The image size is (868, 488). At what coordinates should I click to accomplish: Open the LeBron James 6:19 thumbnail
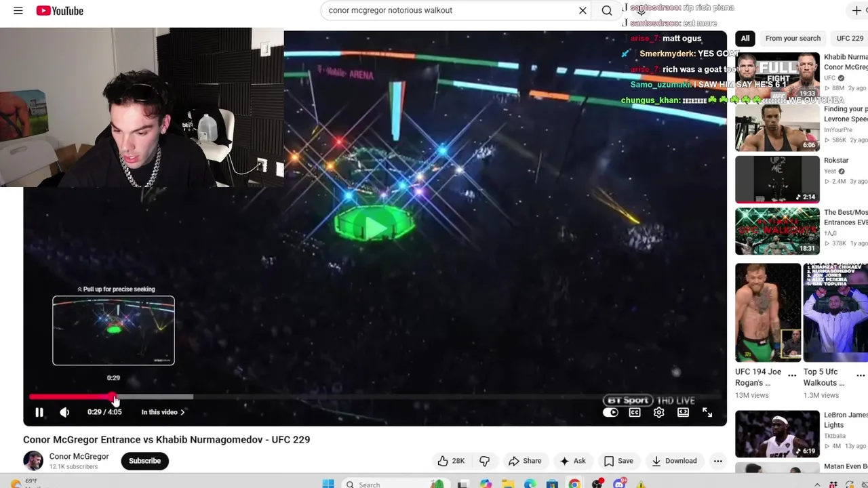coord(777,434)
